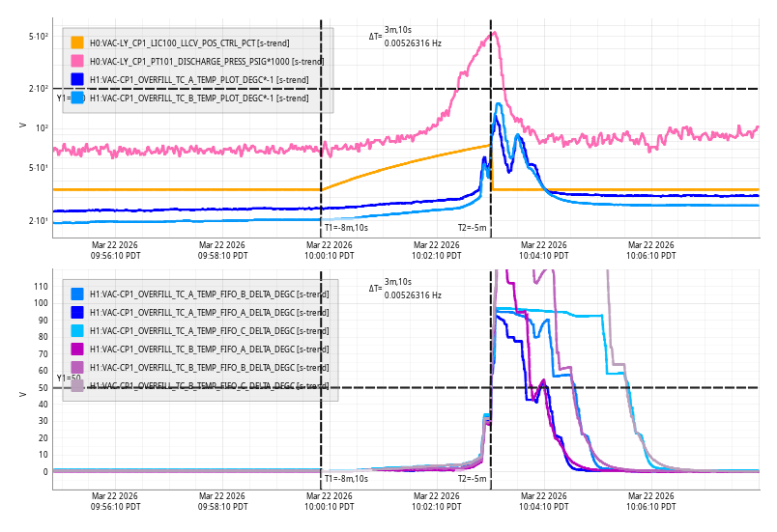This screenshot has height=532, width=777.
Task: Click bottom plot 09:58:10 PDT time label
Action: (222, 507)
